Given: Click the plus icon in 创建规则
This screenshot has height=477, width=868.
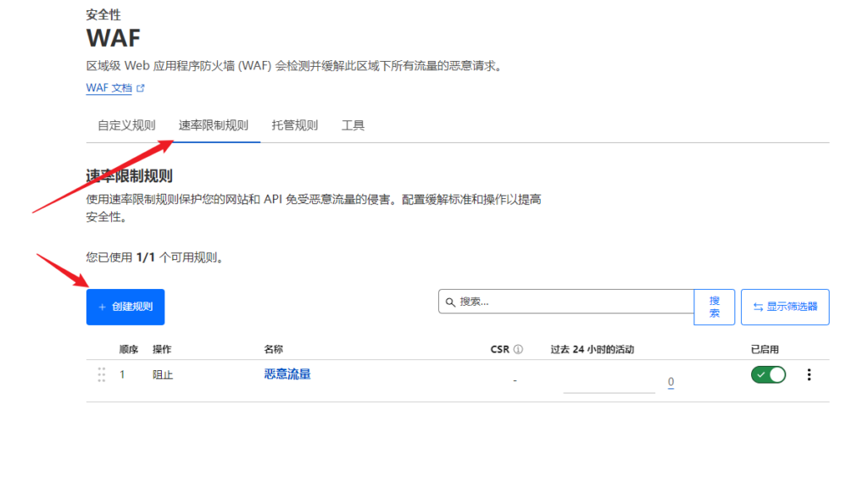Looking at the screenshot, I should point(103,307).
